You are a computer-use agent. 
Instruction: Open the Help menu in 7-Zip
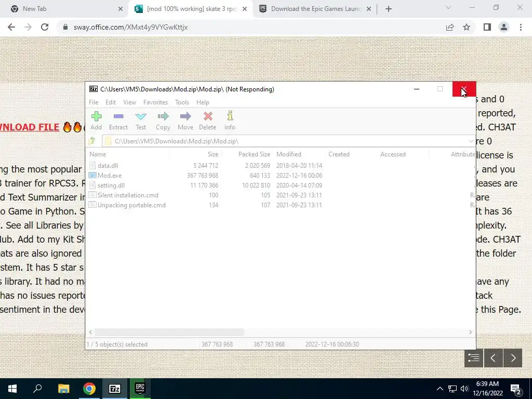[x=203, y=102]
